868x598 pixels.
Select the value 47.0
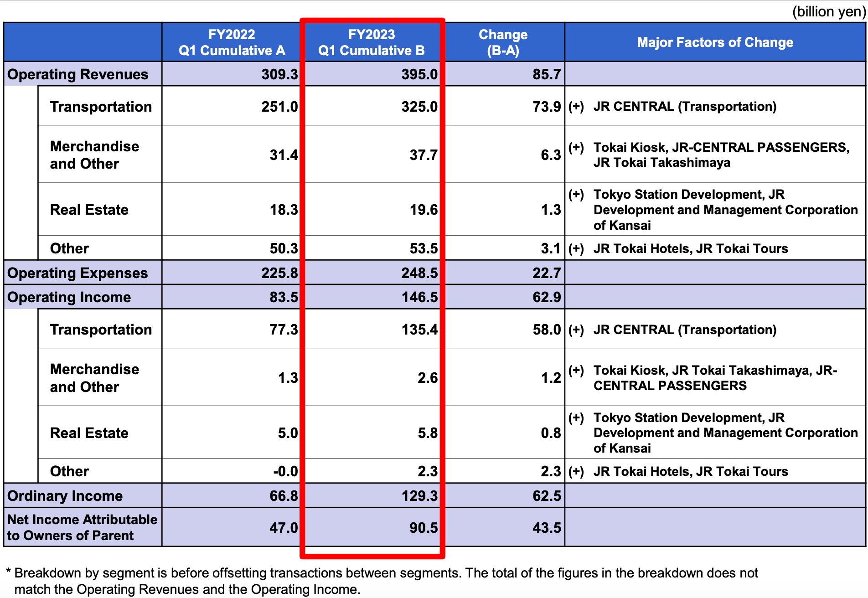tap(284, 528)
